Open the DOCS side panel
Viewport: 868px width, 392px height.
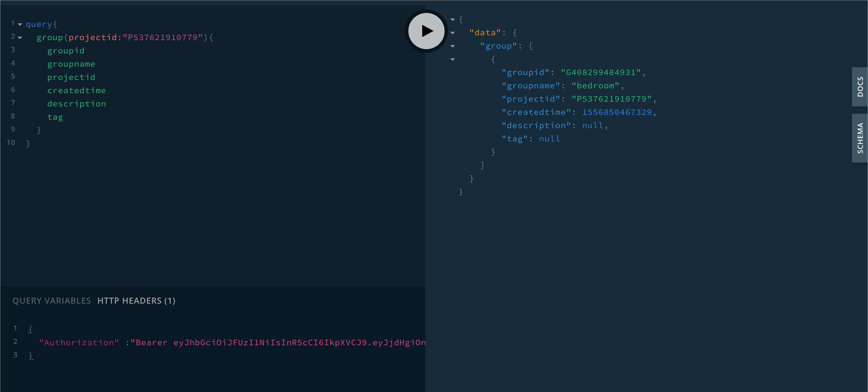pos(860,87)
